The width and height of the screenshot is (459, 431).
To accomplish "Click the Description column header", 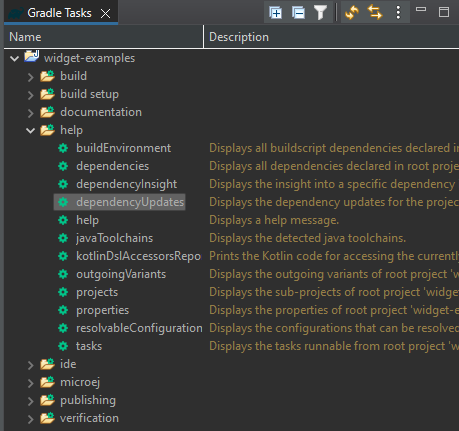I will coord(331,37).
